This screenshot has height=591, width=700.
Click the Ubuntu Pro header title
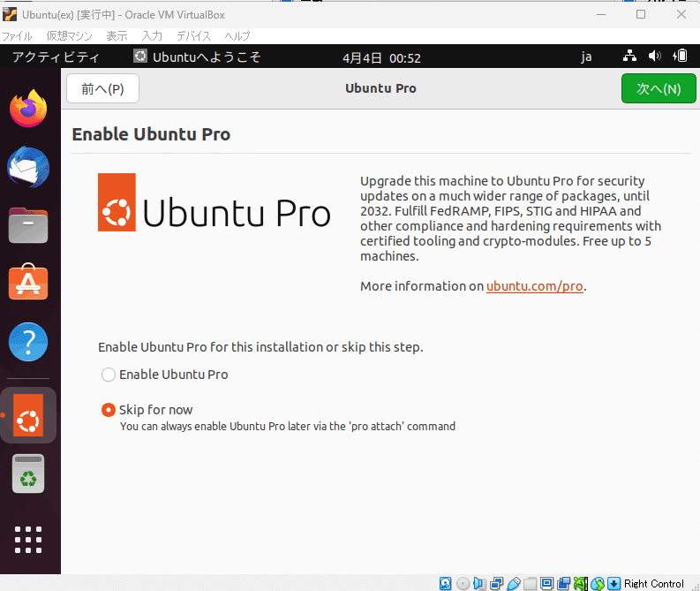(x=380, y=88)
